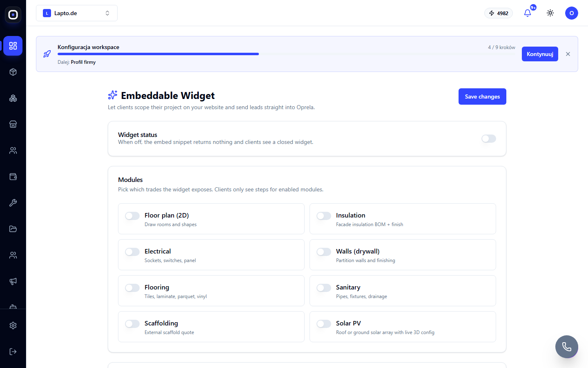This screenshot has width=588, height=368.
Task: Click the sparkle icon beside Embeddable Widget
Action: 113,95
